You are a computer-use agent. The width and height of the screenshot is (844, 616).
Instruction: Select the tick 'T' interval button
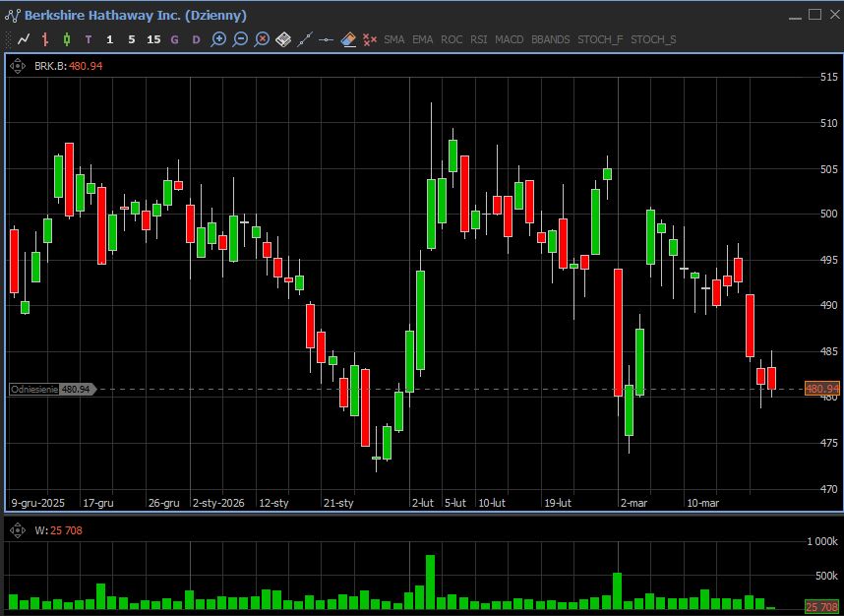89,39
